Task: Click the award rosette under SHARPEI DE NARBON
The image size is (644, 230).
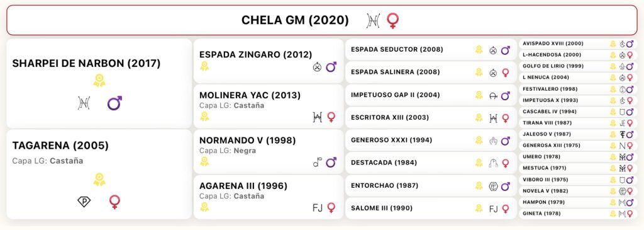Action: [x=99, y=81]
